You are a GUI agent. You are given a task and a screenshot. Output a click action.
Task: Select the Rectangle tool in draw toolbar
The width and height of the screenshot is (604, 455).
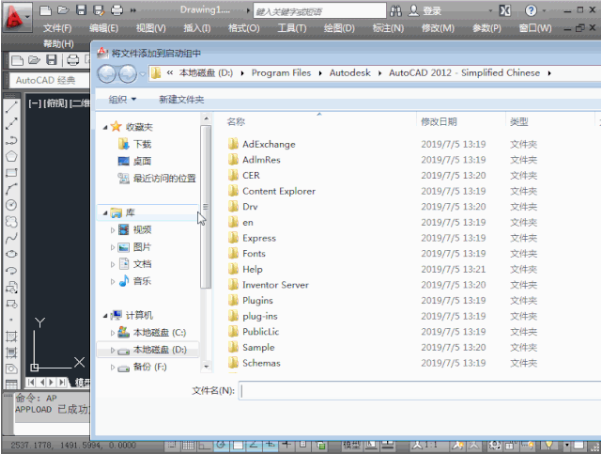(x=11, y=173)
